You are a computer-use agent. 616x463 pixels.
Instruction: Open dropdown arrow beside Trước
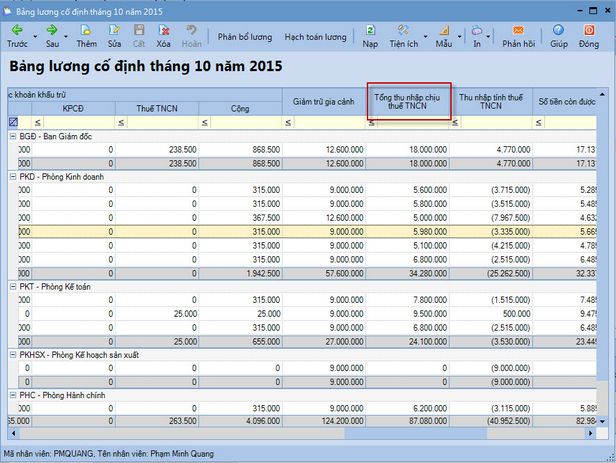point(35,37)
